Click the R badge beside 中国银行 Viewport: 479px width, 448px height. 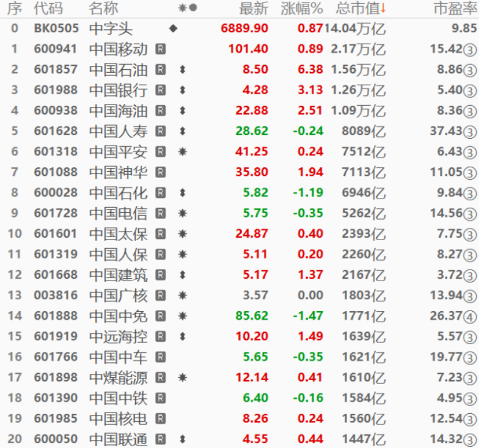[160, 90]
